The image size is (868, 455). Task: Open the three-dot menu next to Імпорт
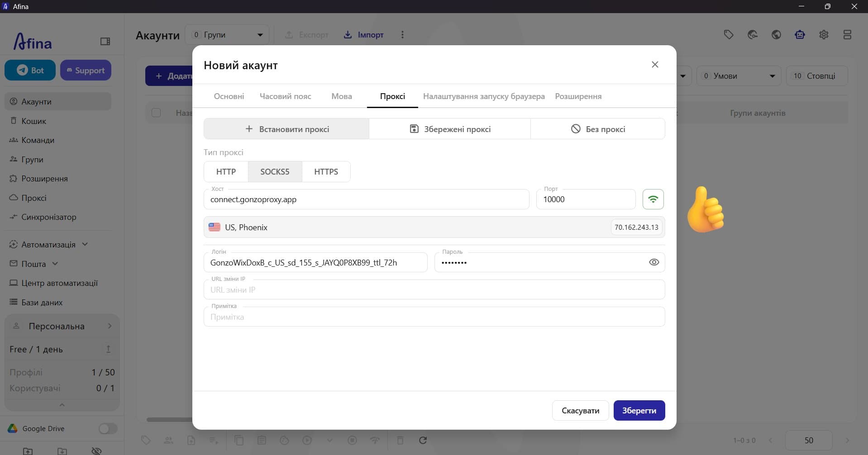402,35
